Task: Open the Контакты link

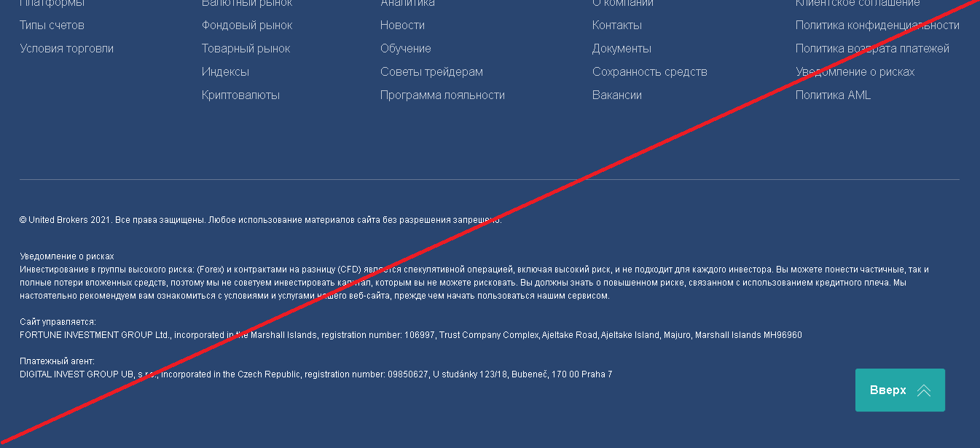Action: click(617, 25)
